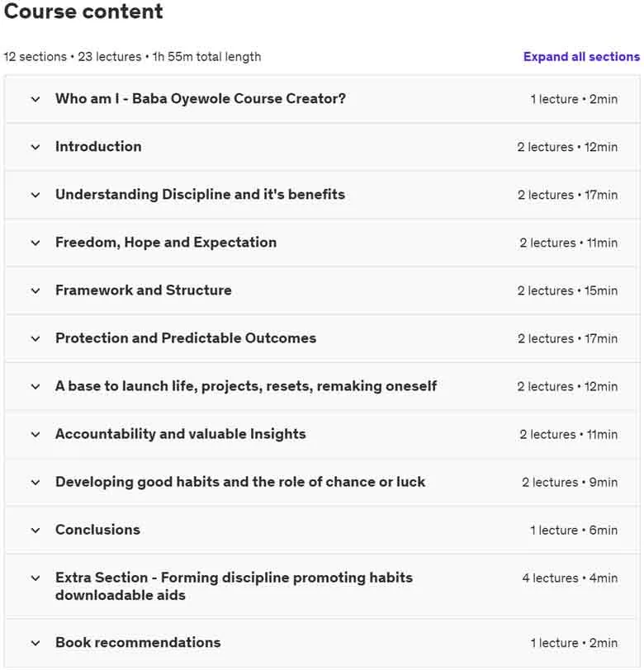The image size is (644, 670).
Task: Select Framework and Structure heading
Action: (x=144, y=290)
